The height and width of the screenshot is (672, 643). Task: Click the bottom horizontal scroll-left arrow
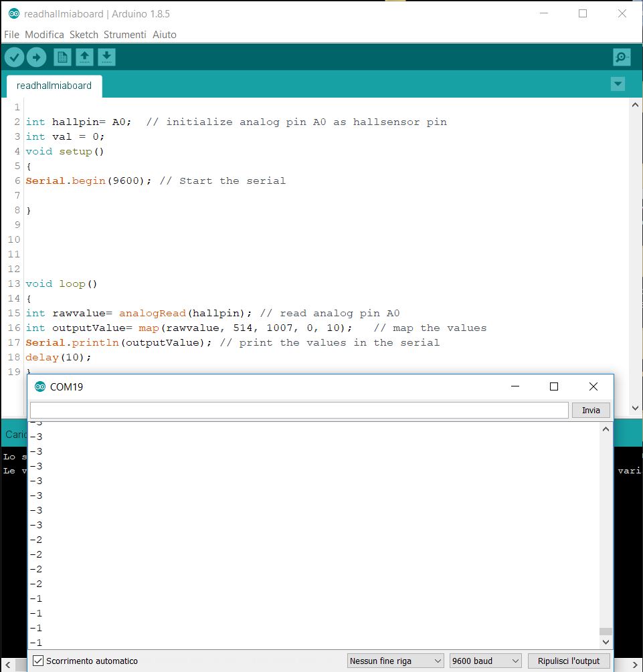tap(8, 665)
